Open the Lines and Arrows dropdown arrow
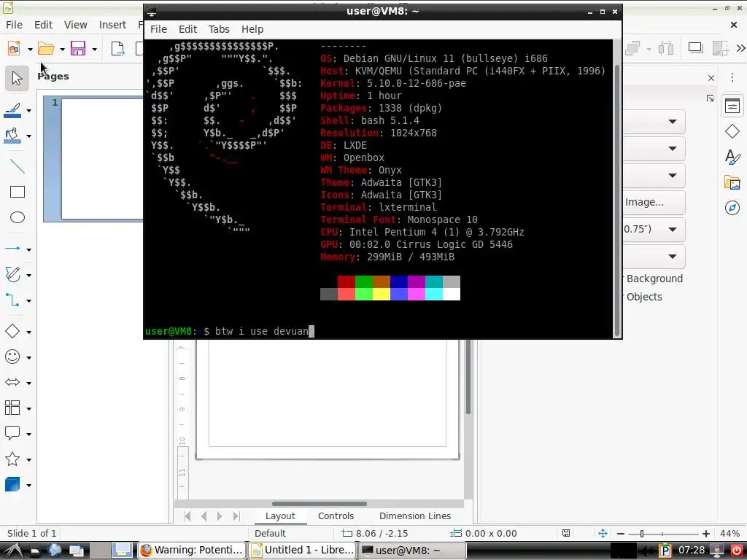This screenshot has width=747, height=560. click(28, 249)
